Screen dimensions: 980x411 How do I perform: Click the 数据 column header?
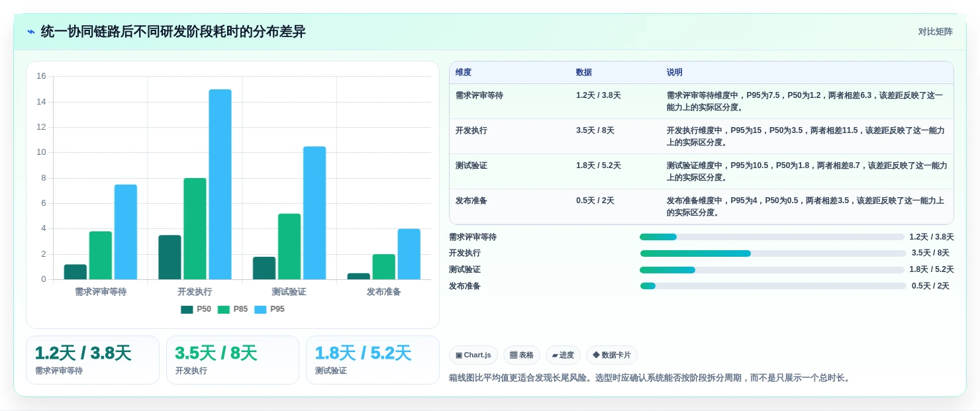point(615,73)
